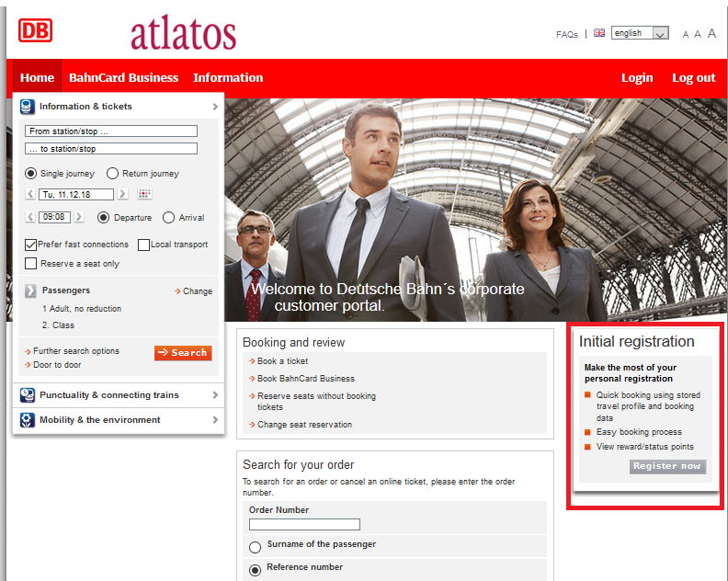Click the atlatos logo

click(x=184, y=33)
